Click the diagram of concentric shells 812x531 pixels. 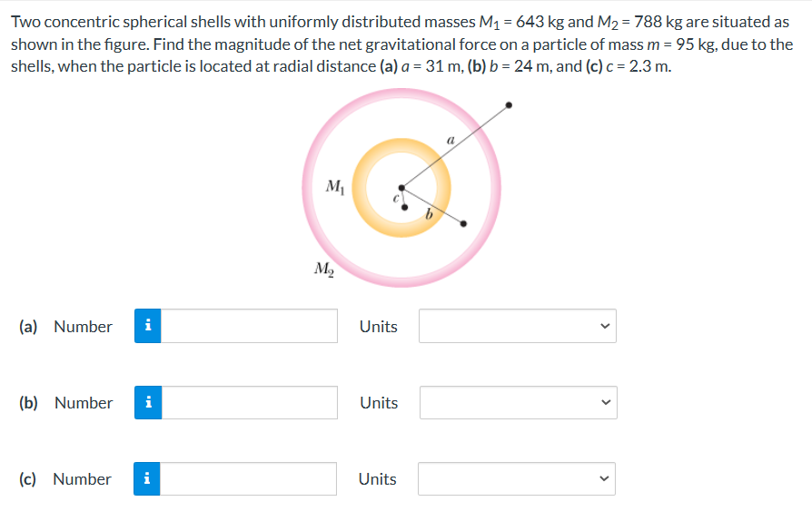point(402,186)
